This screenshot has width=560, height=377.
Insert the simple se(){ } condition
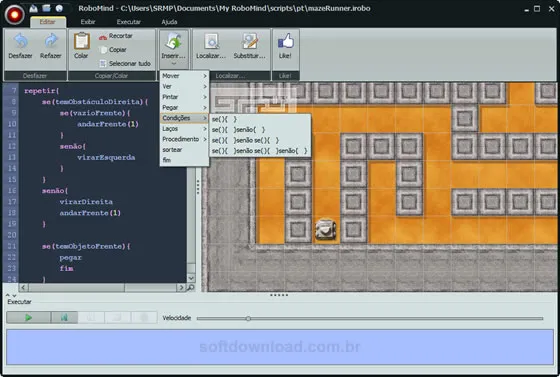(x=260, y=119)
